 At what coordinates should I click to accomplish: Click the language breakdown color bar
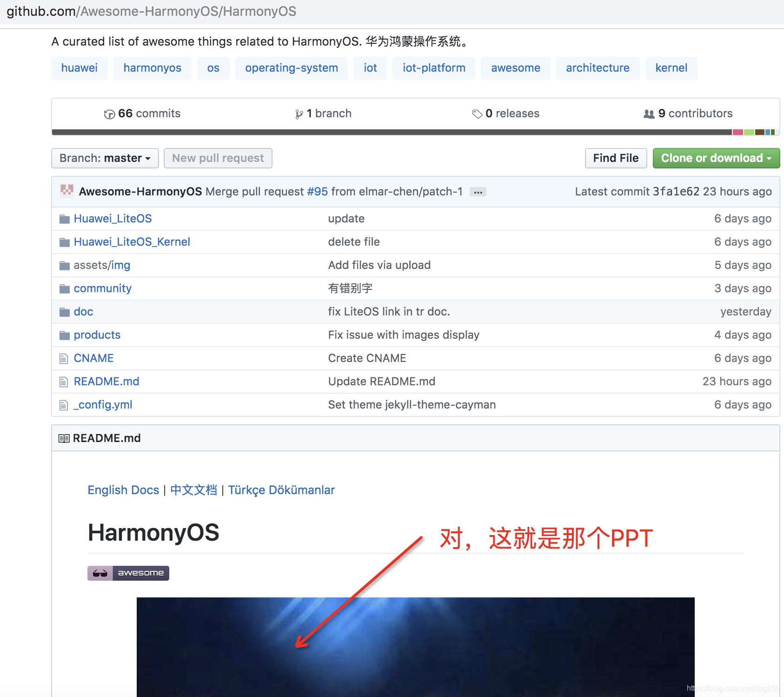point(415,133)
